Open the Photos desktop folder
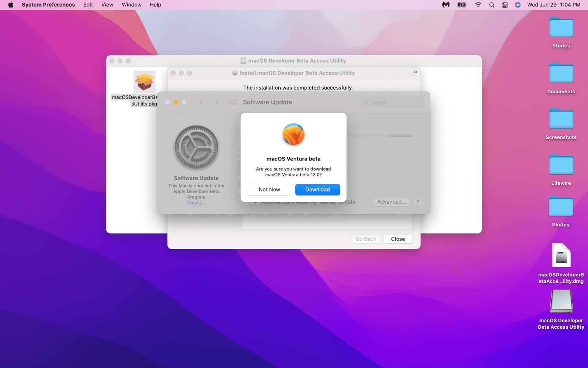 pyautogui.click(x=561, y=212)
